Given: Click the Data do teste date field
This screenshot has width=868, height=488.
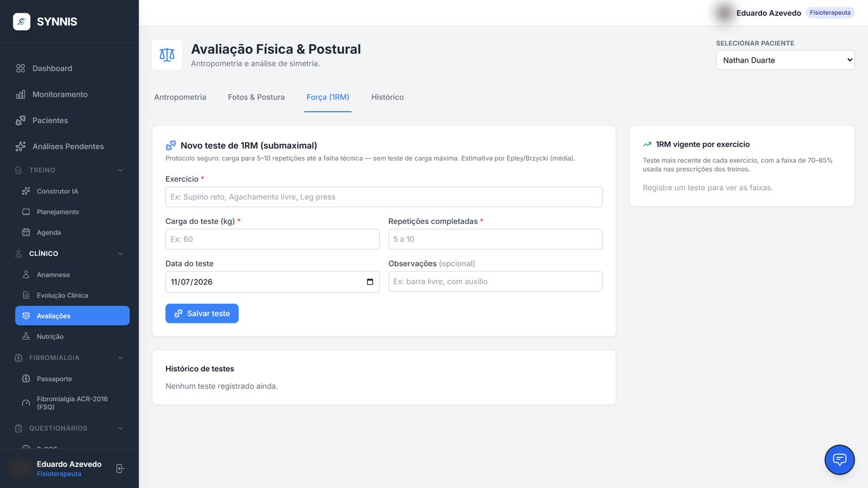Looking at the screenshot, I should (273, 282).
